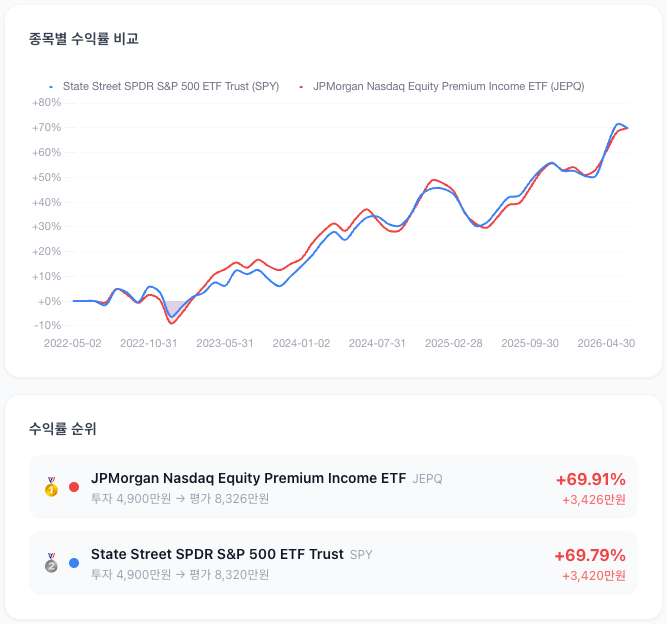
Task: Click the blue SPY legend marker
Action: (51, 87)
